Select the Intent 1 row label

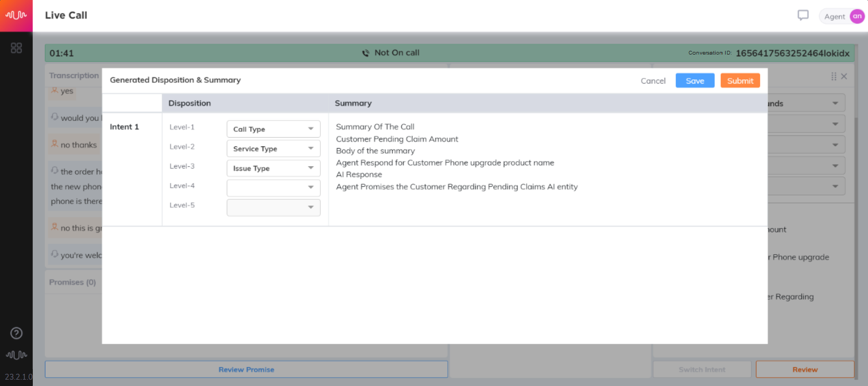click(124, 127)
